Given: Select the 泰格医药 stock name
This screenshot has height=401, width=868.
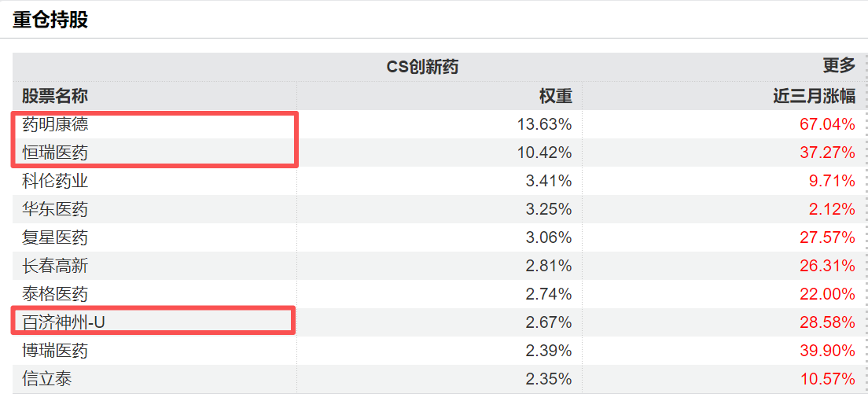Looking at the screenshot, I should point(55,294).
